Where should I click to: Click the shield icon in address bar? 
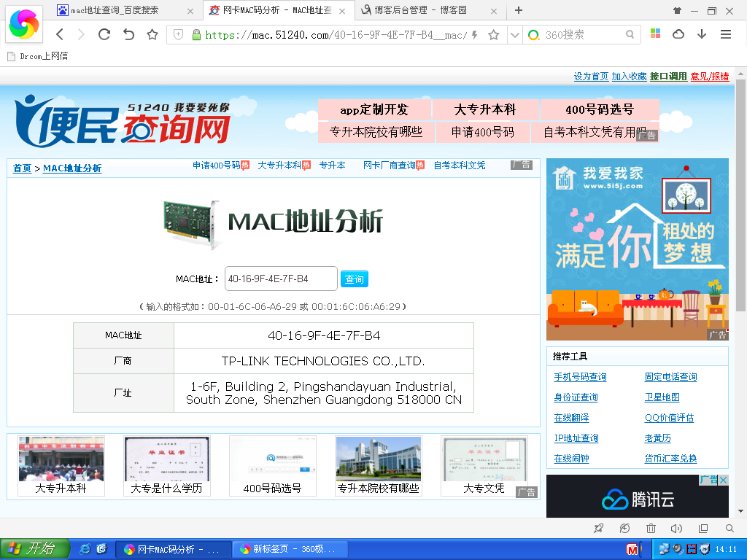[x=178, y=34]
